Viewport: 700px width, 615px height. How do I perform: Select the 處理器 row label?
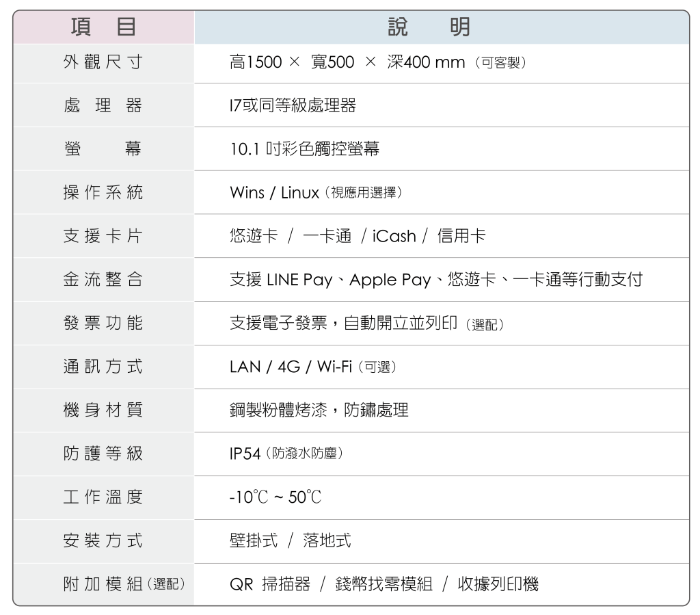(x=103, y=105)
